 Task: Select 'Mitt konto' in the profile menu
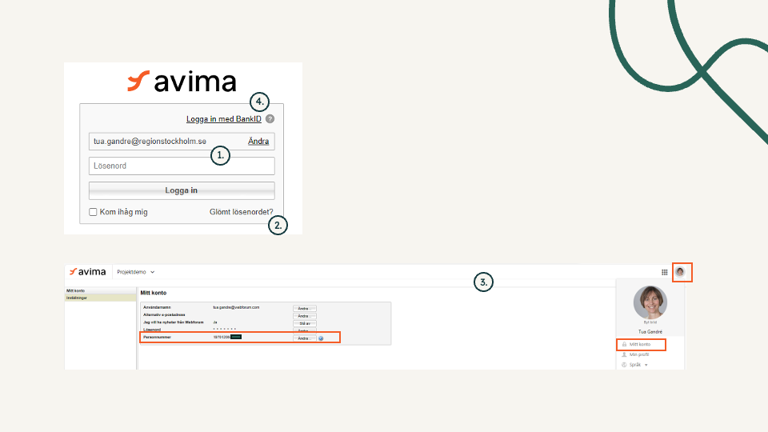tap(639, 344)
